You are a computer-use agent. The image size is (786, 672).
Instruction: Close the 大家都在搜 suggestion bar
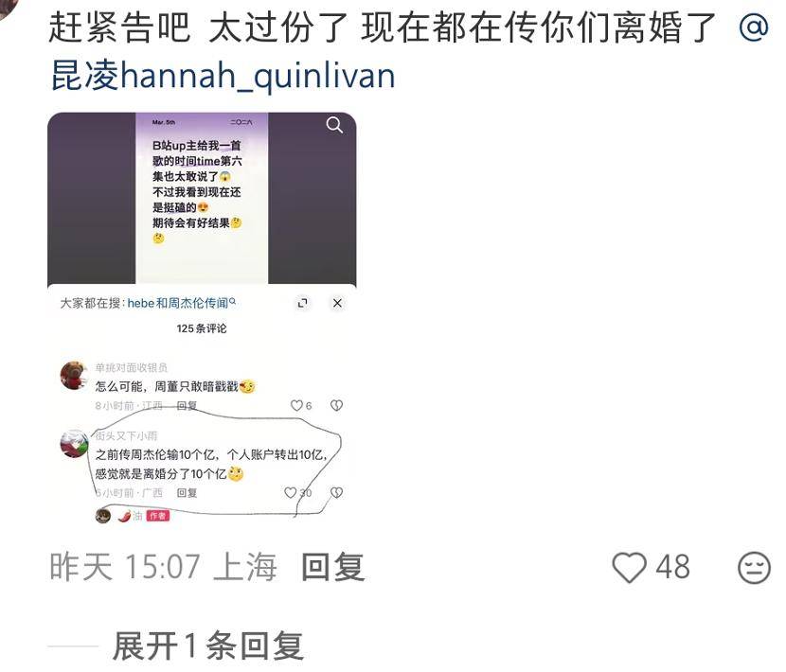click(337, 303)
